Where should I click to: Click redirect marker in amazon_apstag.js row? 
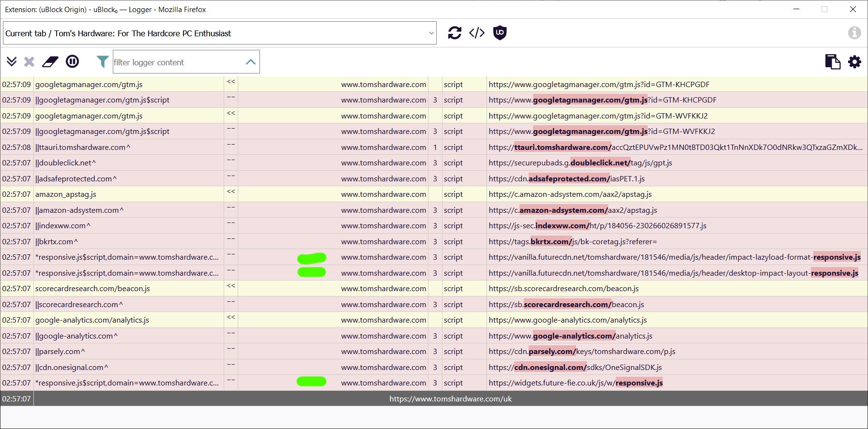pos(231,194)
